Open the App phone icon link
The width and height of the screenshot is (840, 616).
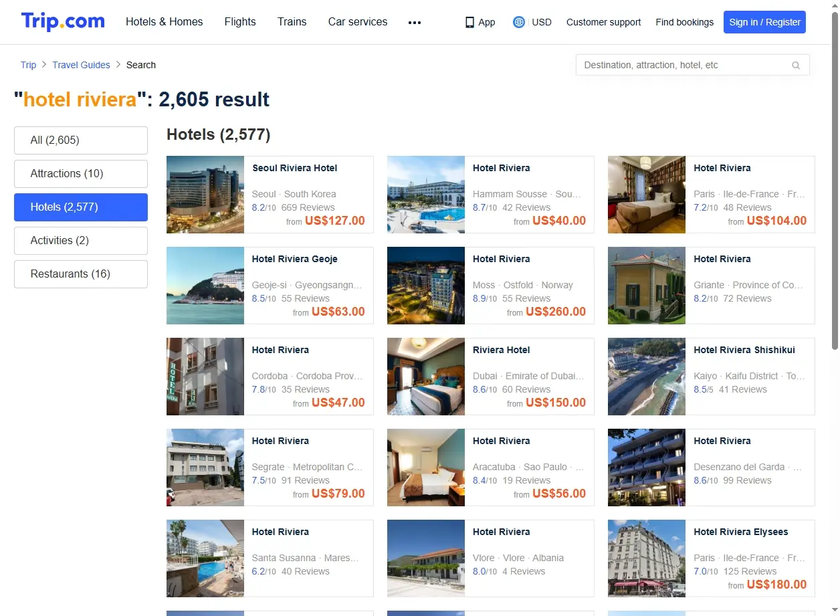tap(480, 22)
